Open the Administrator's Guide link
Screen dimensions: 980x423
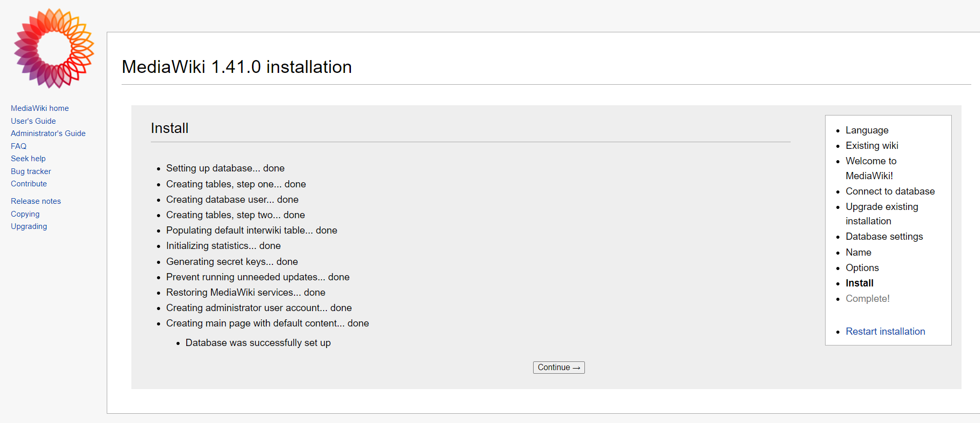48,133
